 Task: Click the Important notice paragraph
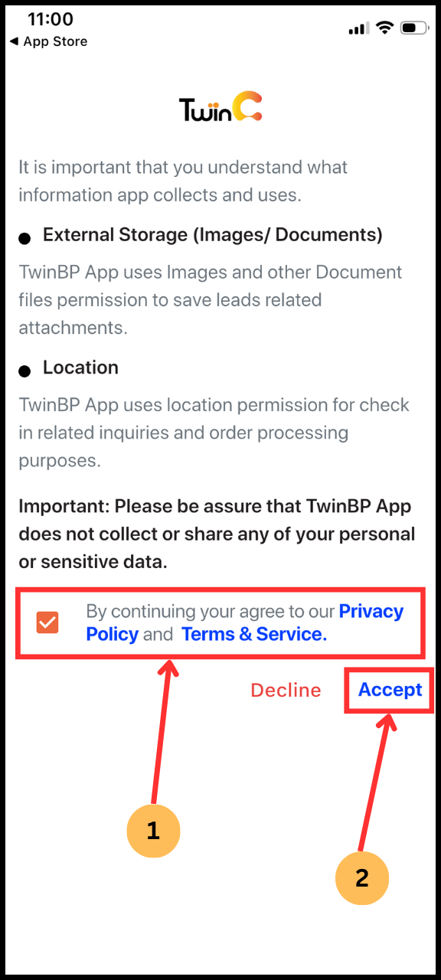tap(217, 534)
